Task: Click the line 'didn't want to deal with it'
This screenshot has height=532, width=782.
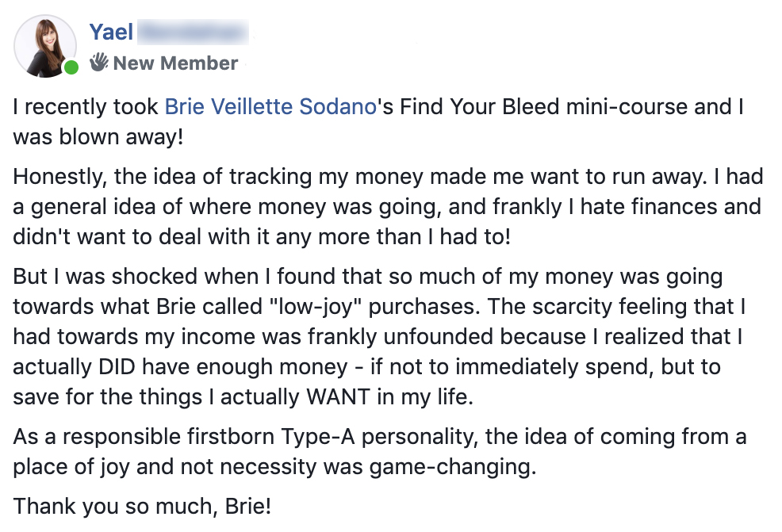Action: [141, 237]
